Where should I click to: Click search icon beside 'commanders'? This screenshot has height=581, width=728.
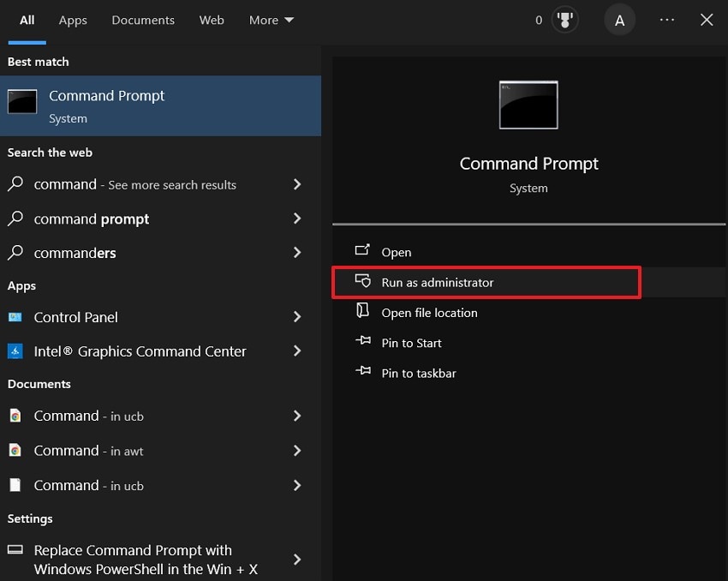(x=15, y=253)
